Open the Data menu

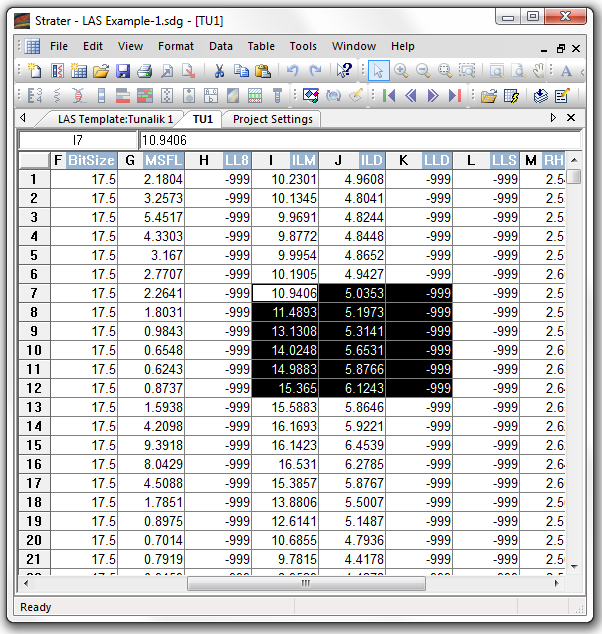[221, 46]
